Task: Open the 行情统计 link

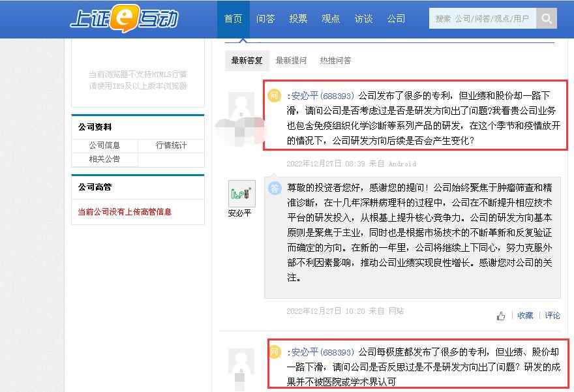Action: [x=171, y=145]
